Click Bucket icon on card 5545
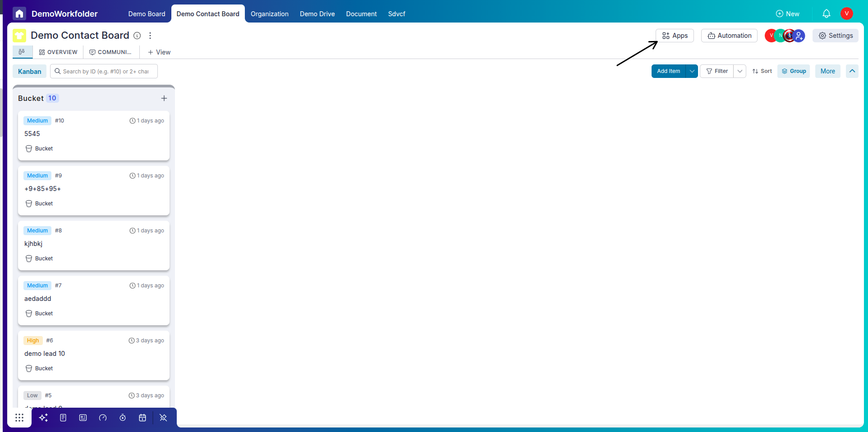 click(x=29, y=149)
